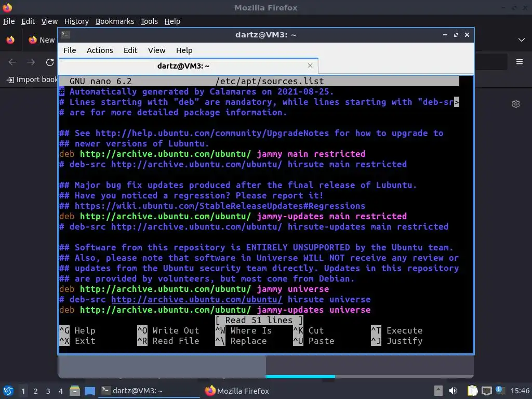Click the 15:46 clock in the panel
Screen dimensions: 532x399
pyautogui.click(x=520, y=391)
